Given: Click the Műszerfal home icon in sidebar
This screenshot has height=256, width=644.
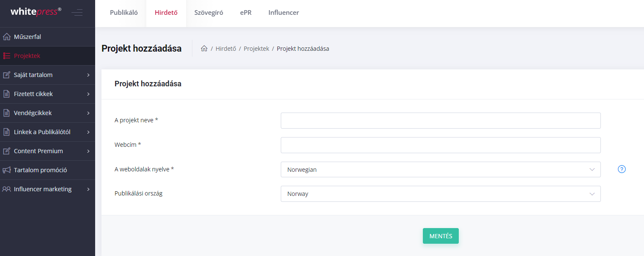Looking at the screenshot, I should [x=6, y=37].
